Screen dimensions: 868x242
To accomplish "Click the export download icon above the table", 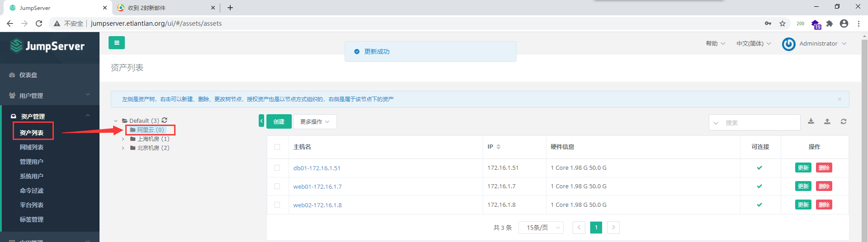I will tap(811, 121).
